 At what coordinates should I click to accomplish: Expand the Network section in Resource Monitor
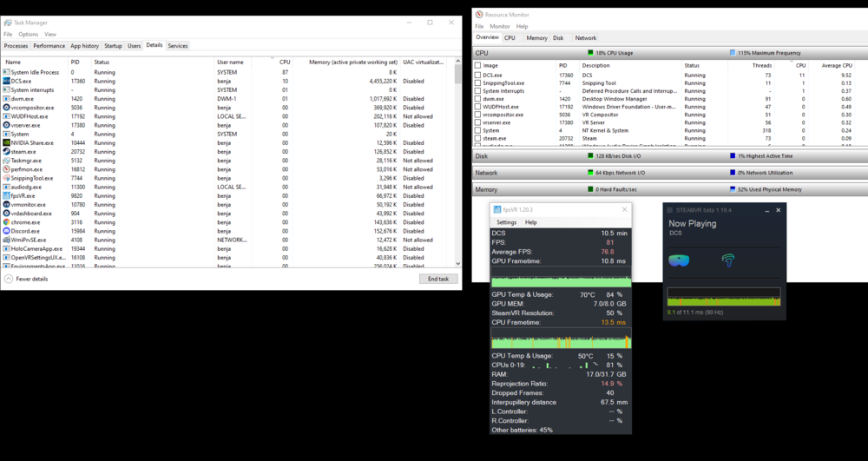(x=670, y=173)
